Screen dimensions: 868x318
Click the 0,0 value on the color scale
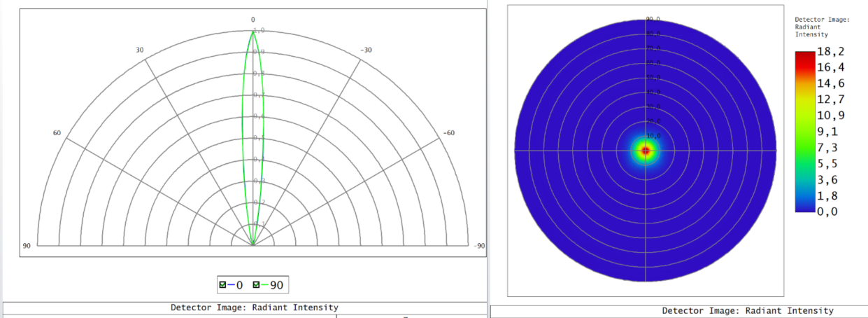(827, 211)
